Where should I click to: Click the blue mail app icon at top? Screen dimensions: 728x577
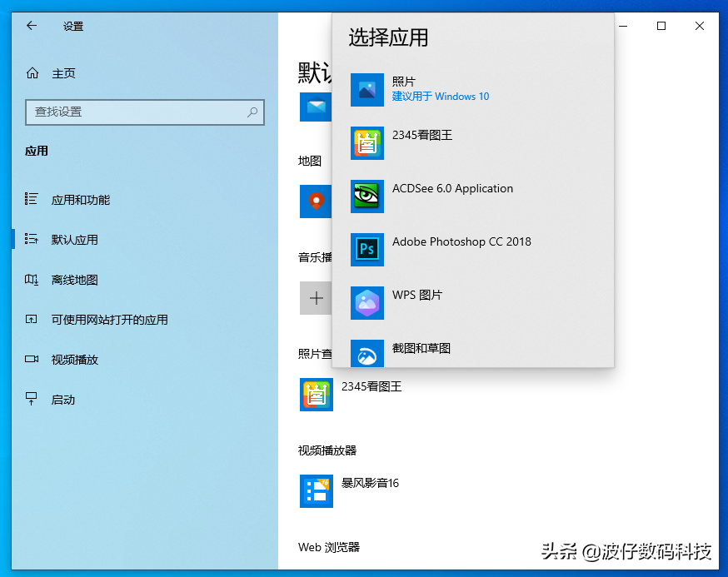click(x=317, y=107)
